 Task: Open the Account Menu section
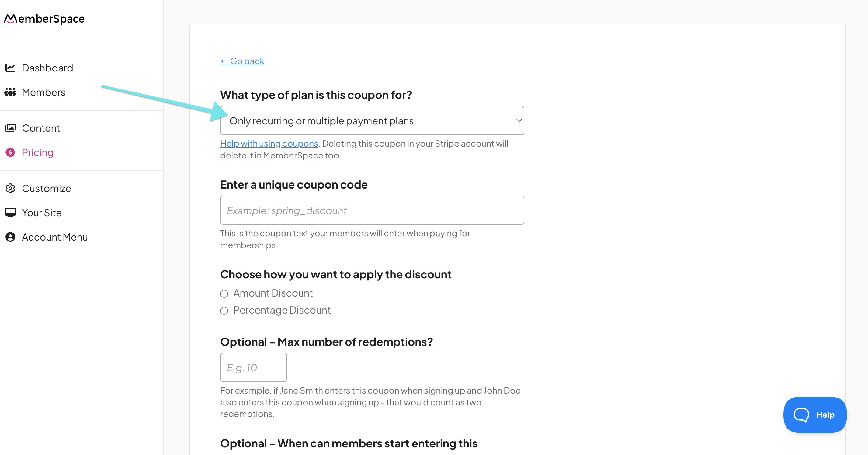coord(54,237)
